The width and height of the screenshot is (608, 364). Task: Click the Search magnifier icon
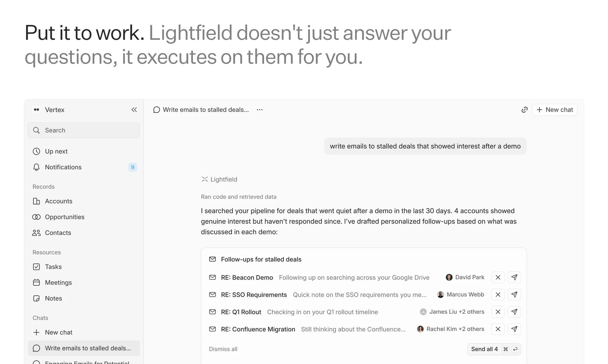tap(36, 130)
